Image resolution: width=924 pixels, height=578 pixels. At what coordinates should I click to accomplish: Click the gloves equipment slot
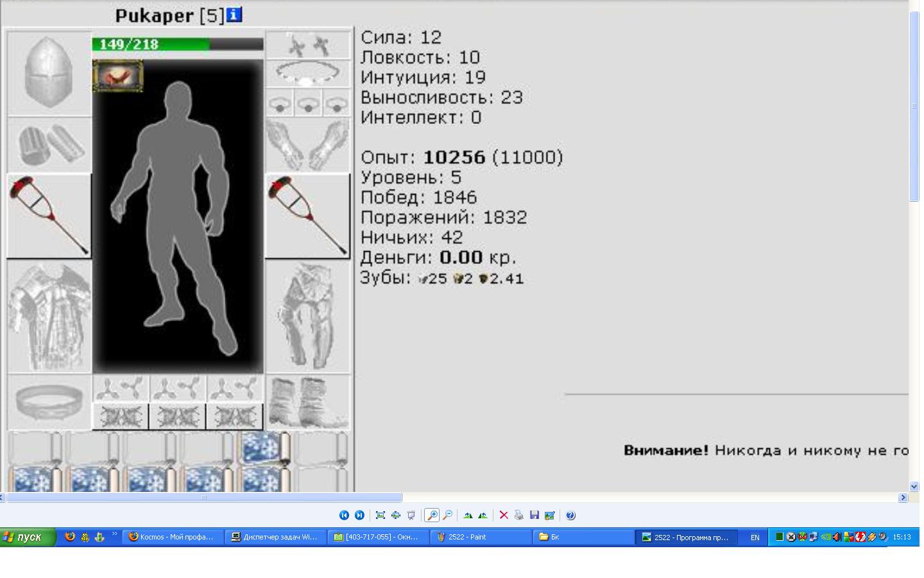pos(307,145)
